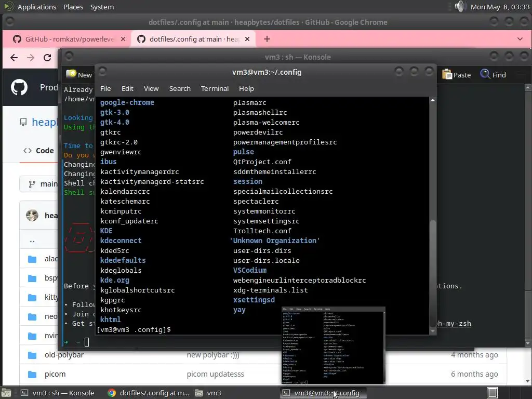Click the Konsole window scroll-up arrow

click(528, 87)
